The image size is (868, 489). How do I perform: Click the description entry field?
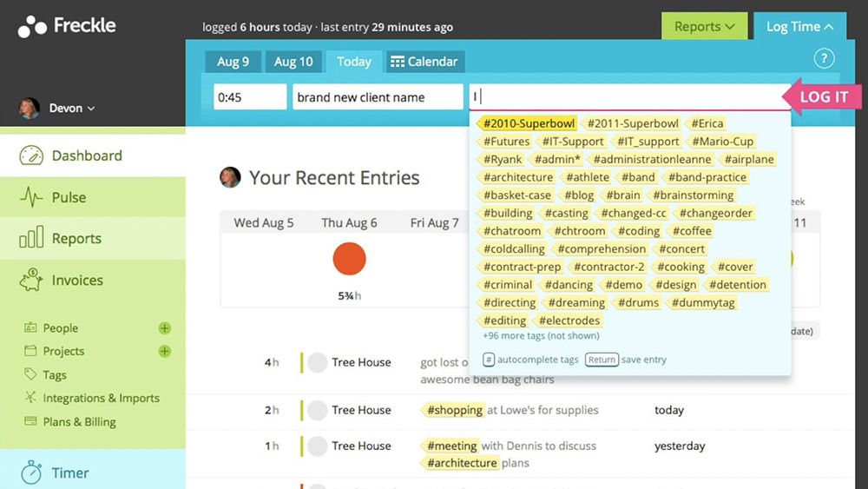[x=629, y=97]
